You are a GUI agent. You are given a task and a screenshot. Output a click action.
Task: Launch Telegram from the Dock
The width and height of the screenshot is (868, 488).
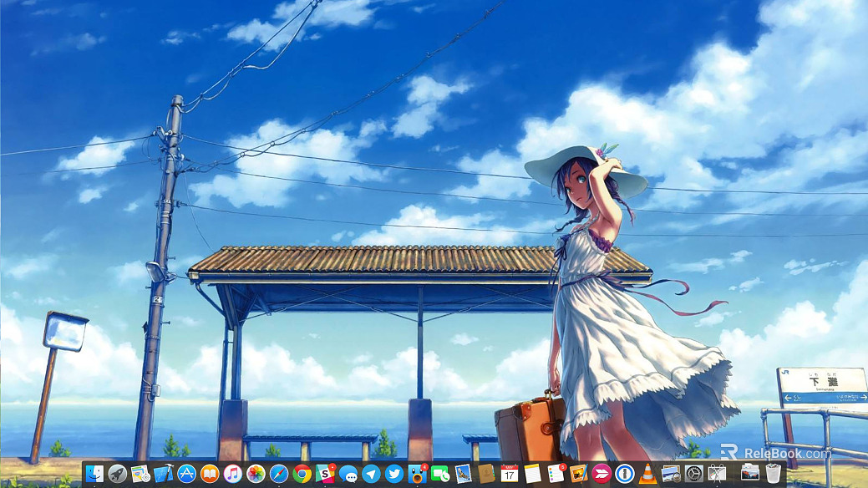click(371, 474)
